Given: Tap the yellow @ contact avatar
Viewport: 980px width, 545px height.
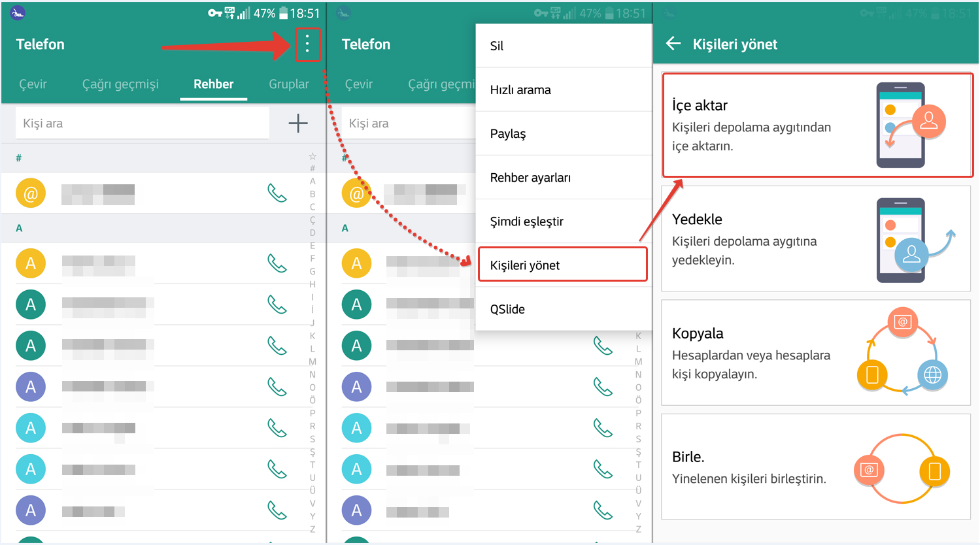Looking at the screenshot, I should (x=31, y=193).
